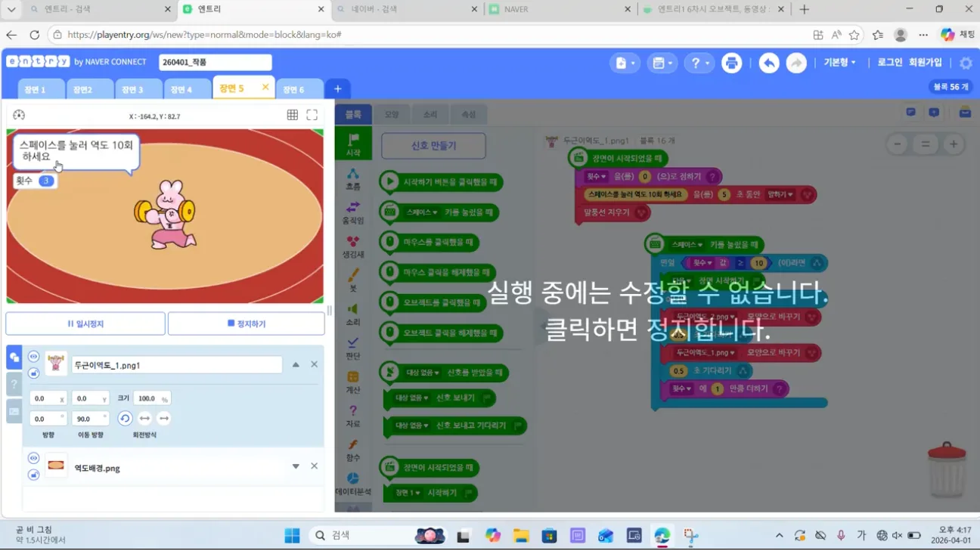The image size is (980, 551).
Task: Click the 신호 만들기 button
Action: pyautogui.click(x=433, y=146)
